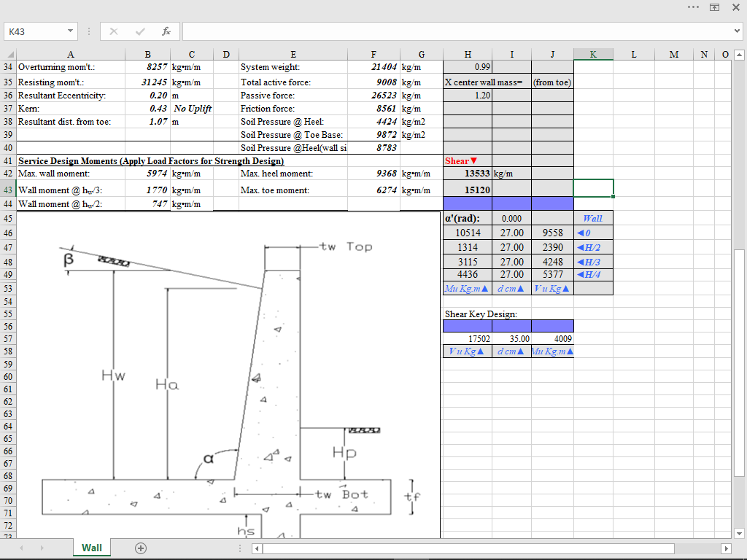Click the shear key value 4009
Image resolution: width=747 pixels, height=560 pixels.
553,338
